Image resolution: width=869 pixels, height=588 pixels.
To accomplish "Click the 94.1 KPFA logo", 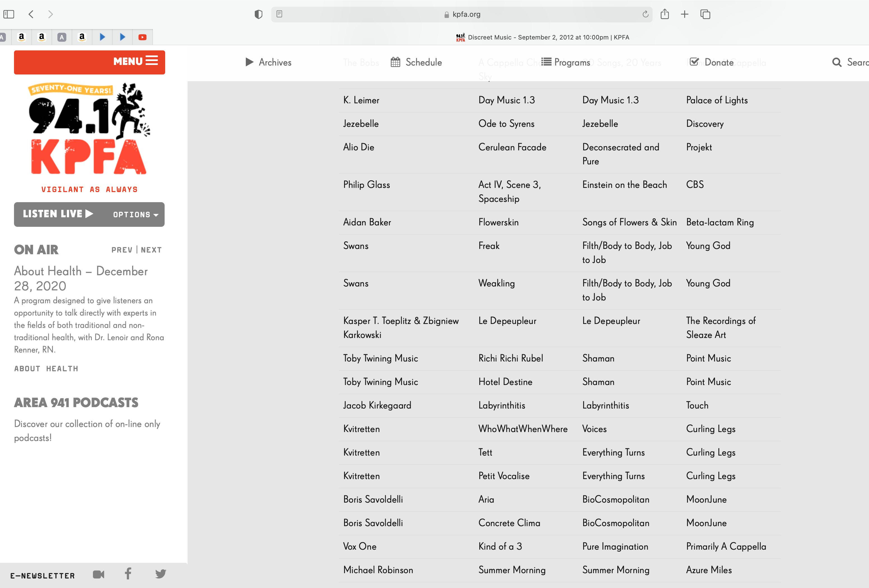I will (89, 129).
